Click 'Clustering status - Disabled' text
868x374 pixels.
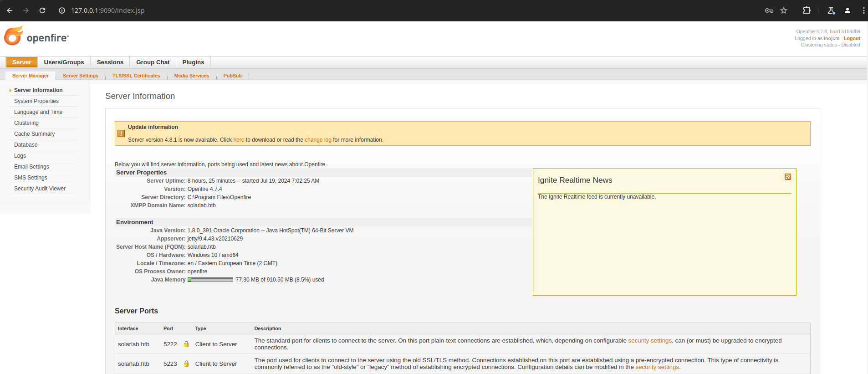[831, 45]
